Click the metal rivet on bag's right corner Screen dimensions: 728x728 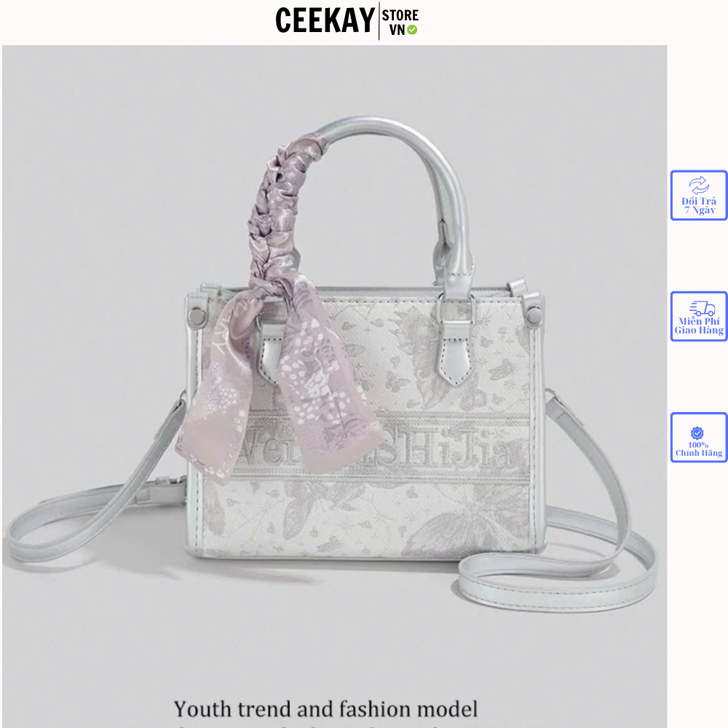click(534, 316)
